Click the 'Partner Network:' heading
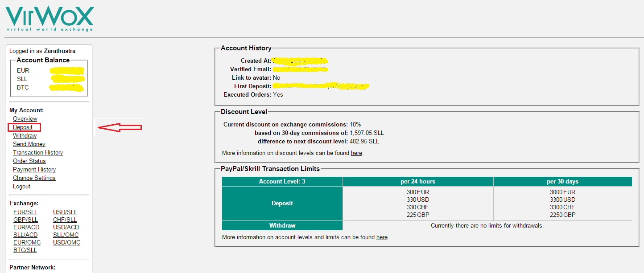 point(32,267)
